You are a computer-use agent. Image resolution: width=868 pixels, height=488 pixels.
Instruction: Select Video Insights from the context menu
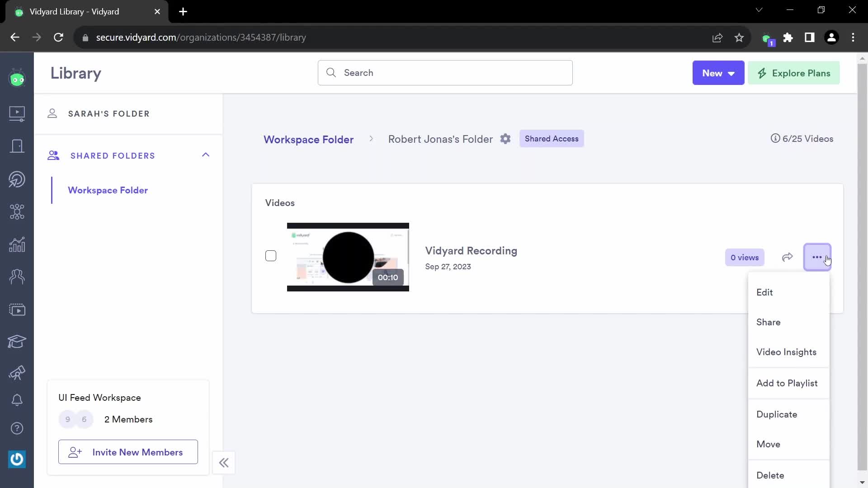786,352
